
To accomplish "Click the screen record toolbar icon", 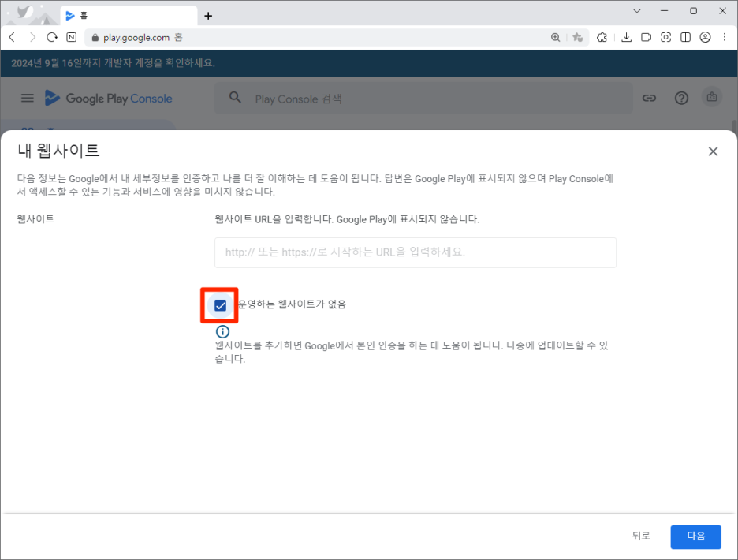I will click(647, 37).
